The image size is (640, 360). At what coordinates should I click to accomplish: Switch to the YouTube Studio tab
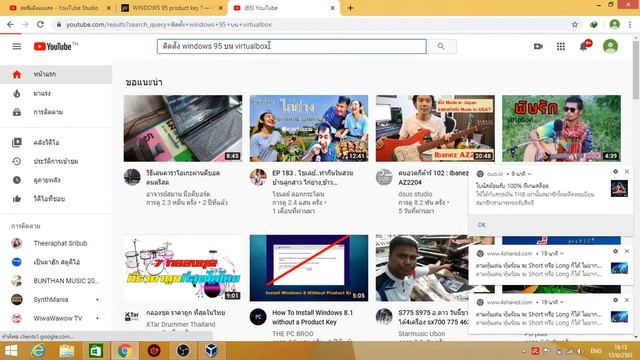58,8
